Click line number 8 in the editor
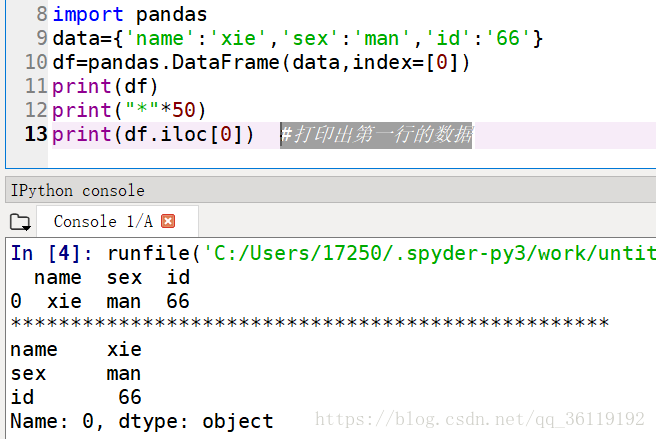Screen dimensions: 656x439 click(42, 14)
